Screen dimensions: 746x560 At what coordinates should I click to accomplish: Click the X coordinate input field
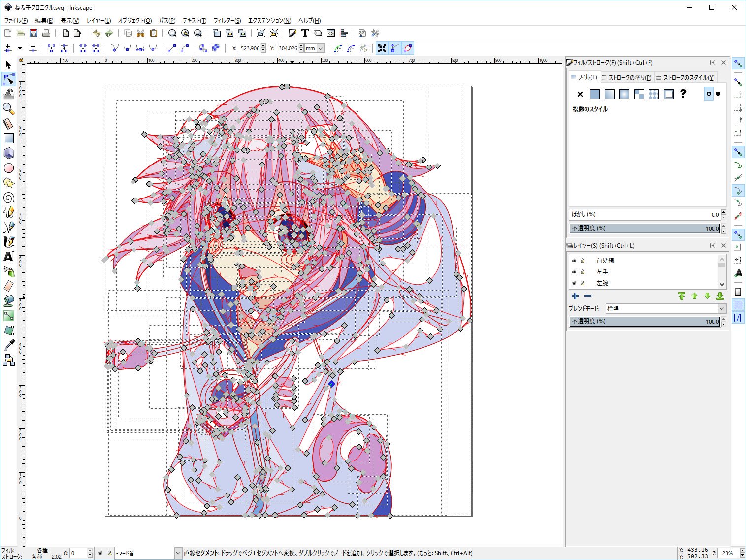pyautogui.click(x=250, y=48)
